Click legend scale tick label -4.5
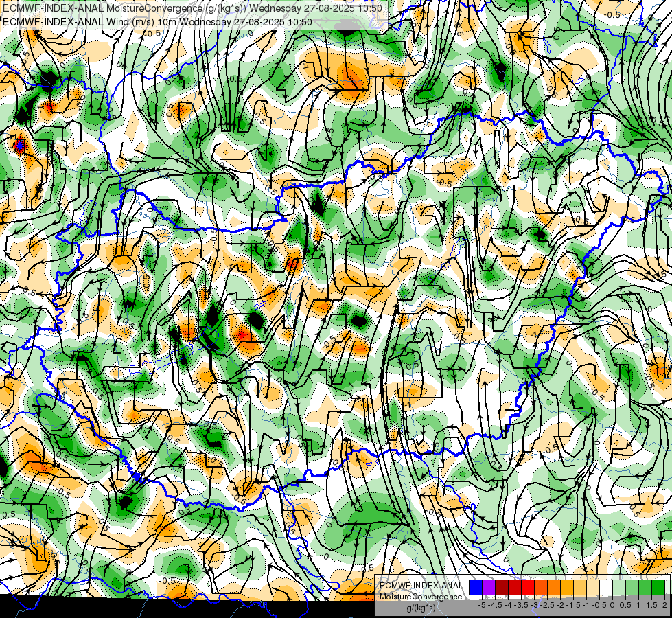Viewport: 672px width, 618px height. (495, 605)
